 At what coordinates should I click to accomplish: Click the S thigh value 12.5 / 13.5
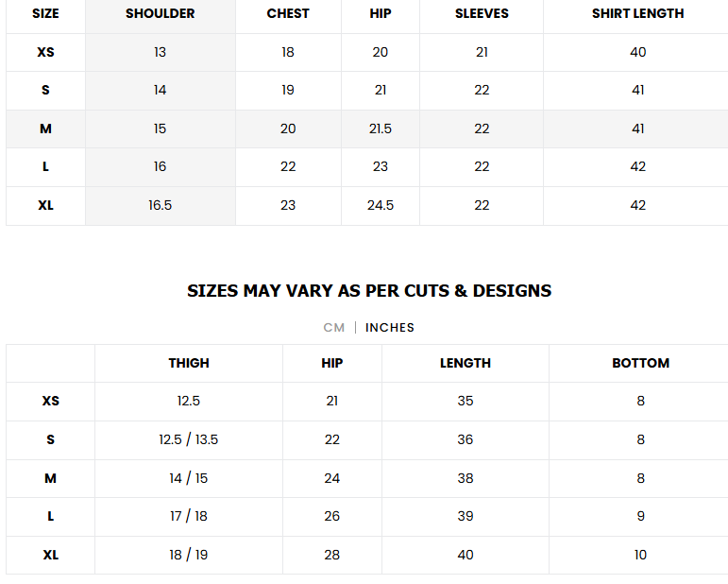click(189, 439)
